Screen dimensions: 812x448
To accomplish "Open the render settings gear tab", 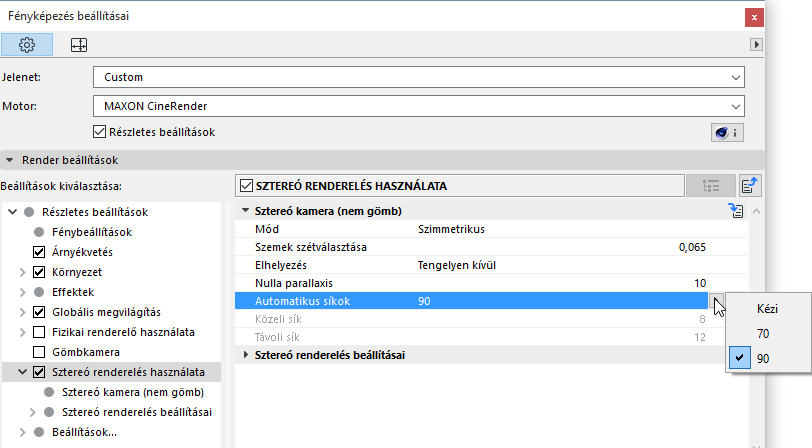I will coord(27,44).
